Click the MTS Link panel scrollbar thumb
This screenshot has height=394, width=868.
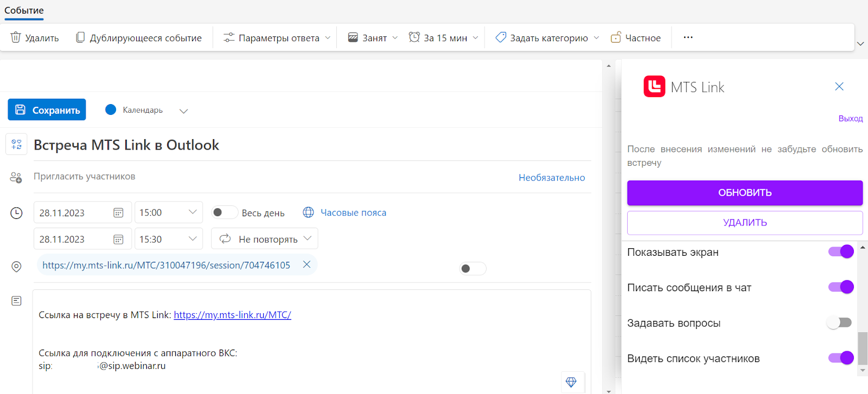[863, 349]
